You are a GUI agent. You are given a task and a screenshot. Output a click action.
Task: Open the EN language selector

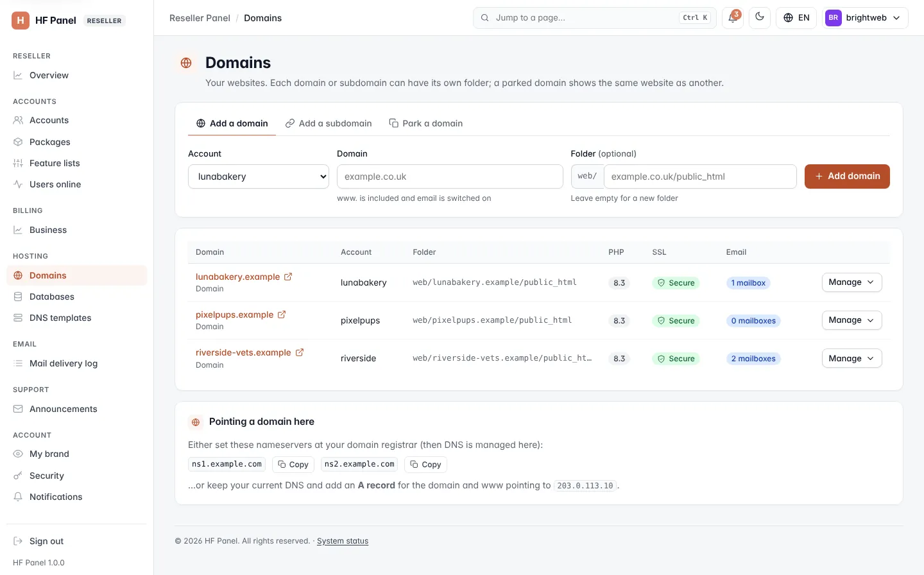[x=796, y=18]
